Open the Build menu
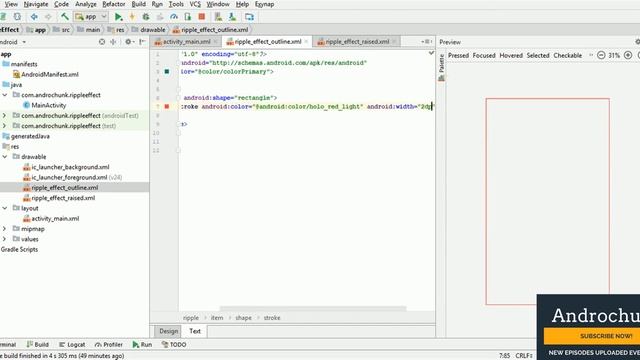Image resolution: width=640 pixels, height=360 pixels. pos(138,4)
